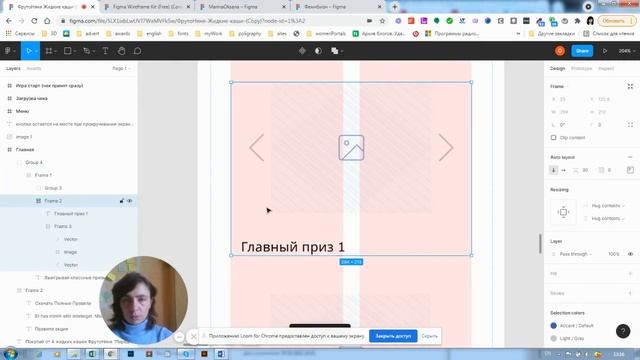Click the Create component icon
The width and height of the screenshot is (640, 360).
302,51
